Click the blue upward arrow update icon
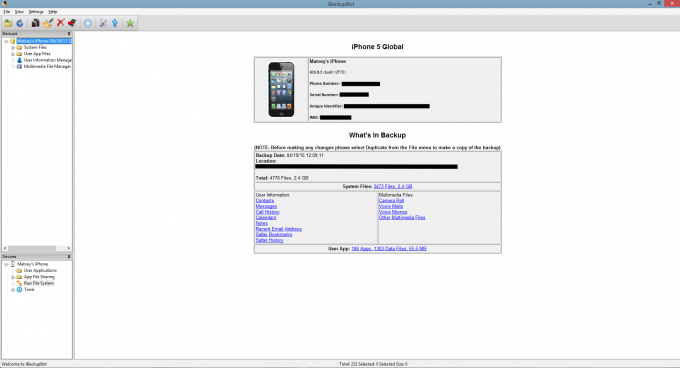 coord(115,23)
